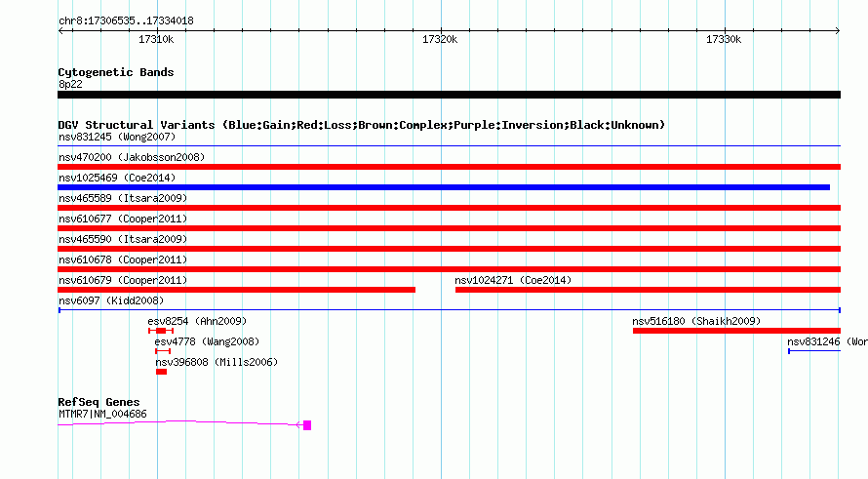The height and width of the screenshot is (479, 868).
Task: Open the nsv1024271 (Coe2014) variant label
Action: coord(513,280)
